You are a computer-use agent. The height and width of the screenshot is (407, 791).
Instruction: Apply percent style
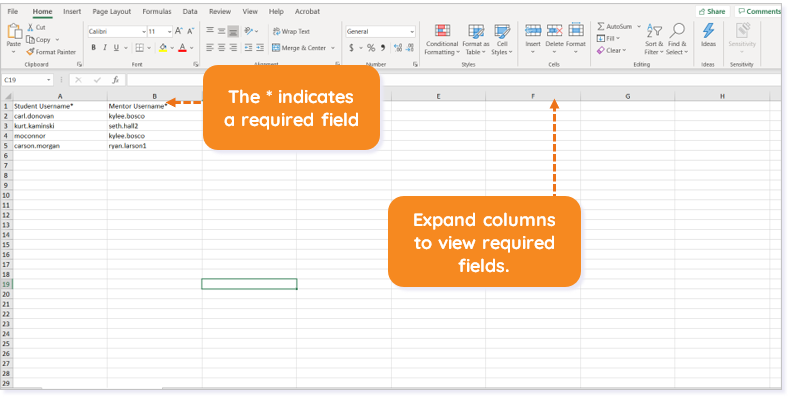pos(371,48)
